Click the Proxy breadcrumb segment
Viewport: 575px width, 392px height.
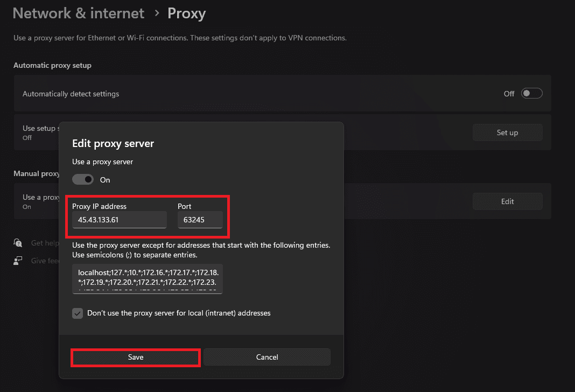pyautogui.click(x=186, y=13)
